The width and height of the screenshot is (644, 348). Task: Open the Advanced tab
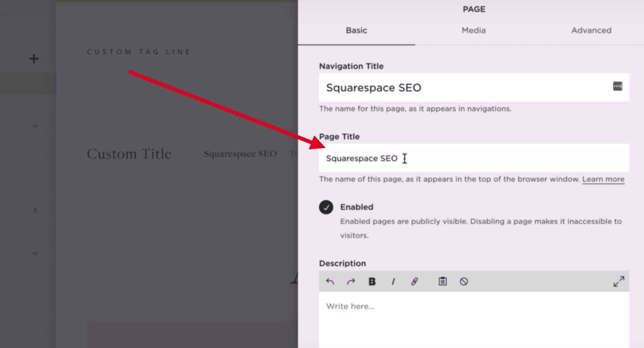pyautogui.click(x=591, y=30)
